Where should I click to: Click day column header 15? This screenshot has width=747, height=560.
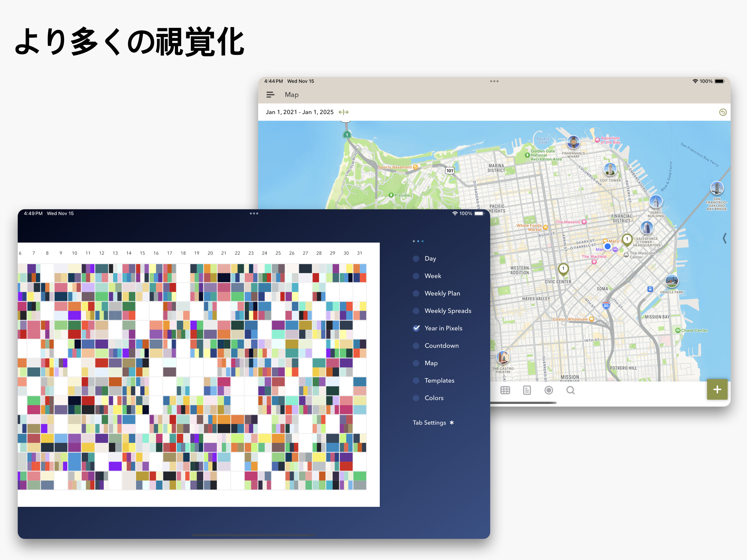point(142,253)
